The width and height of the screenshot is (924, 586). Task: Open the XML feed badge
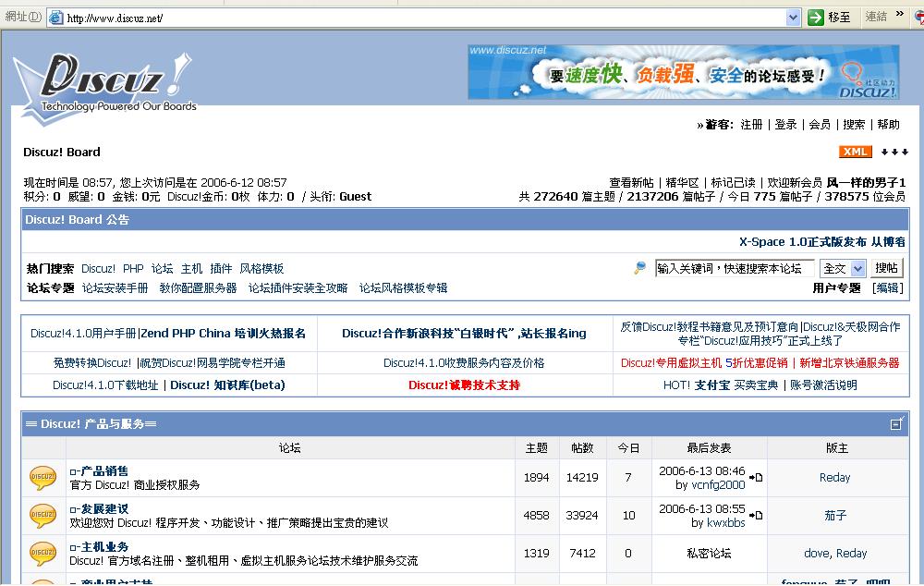(x=855, y=153)
